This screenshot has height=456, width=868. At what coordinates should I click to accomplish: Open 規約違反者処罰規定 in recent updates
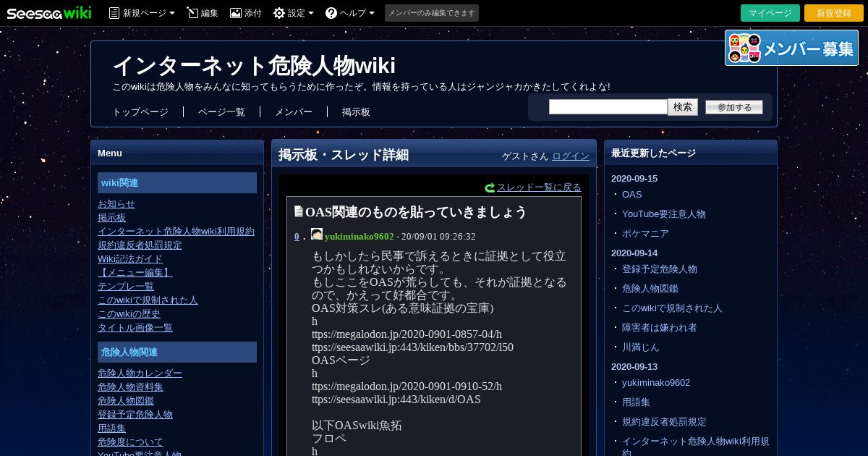[664, 422]
